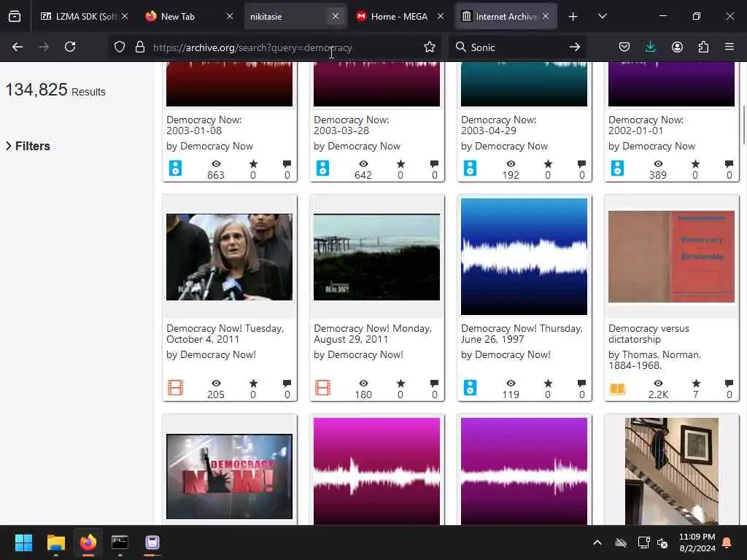Image resolution: width=747 pixels, height=560 pixels.
Task: Click favorites star on Democracy versus dictatorship card
Action: [x=696, y=384]
